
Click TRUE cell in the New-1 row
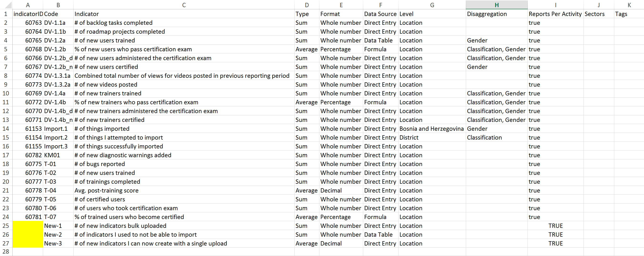[x=555, y=226]
